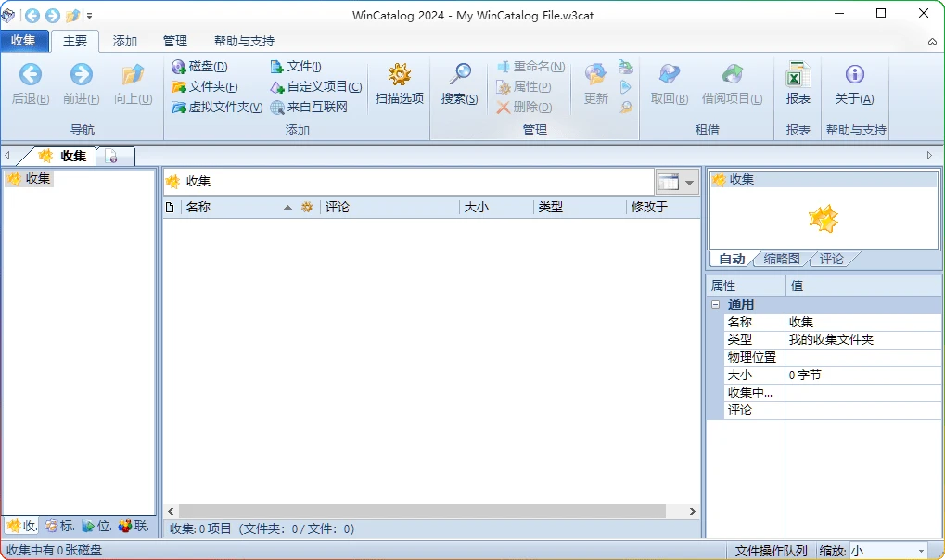Click the star icon column header
The image size is (945, 560).
coord(307,208)
